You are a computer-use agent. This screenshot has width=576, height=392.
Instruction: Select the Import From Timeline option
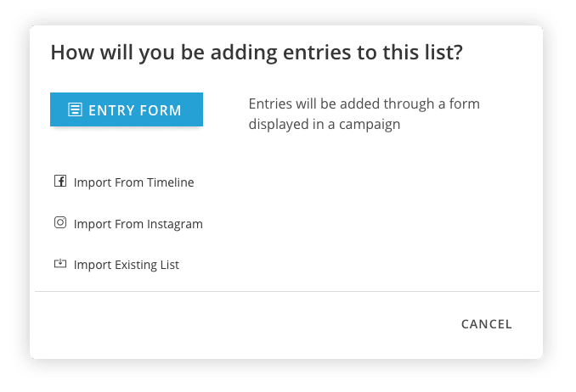coord(133,182)
